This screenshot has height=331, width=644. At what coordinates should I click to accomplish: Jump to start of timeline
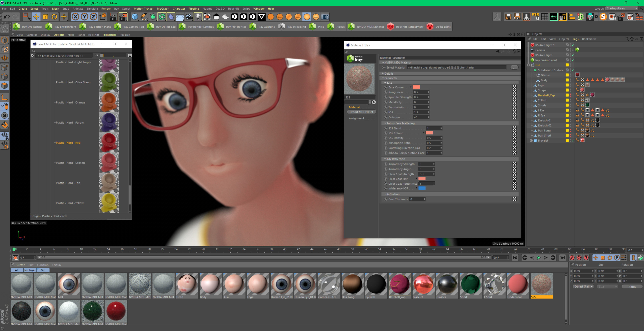pos(515,258)
